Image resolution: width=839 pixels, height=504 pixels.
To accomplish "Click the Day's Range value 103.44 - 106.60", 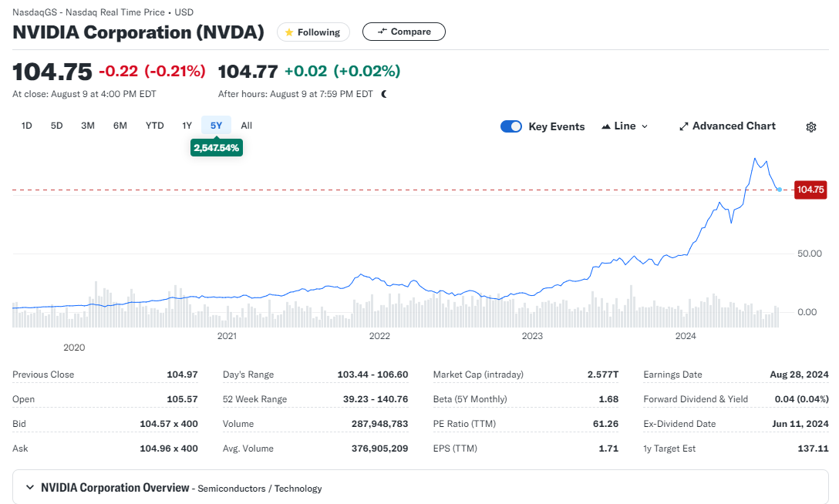I will click(373, 375).
